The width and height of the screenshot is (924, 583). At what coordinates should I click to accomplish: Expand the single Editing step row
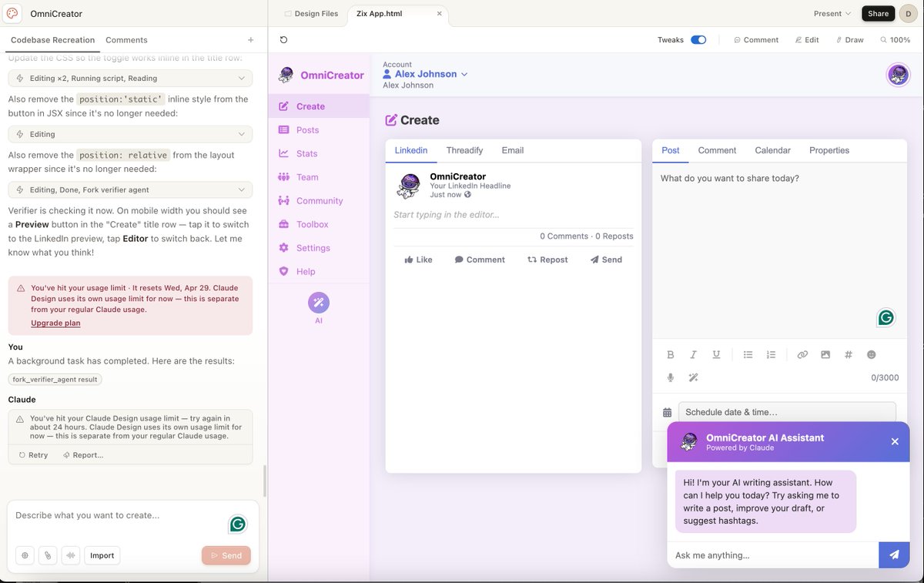pos(130,134)
